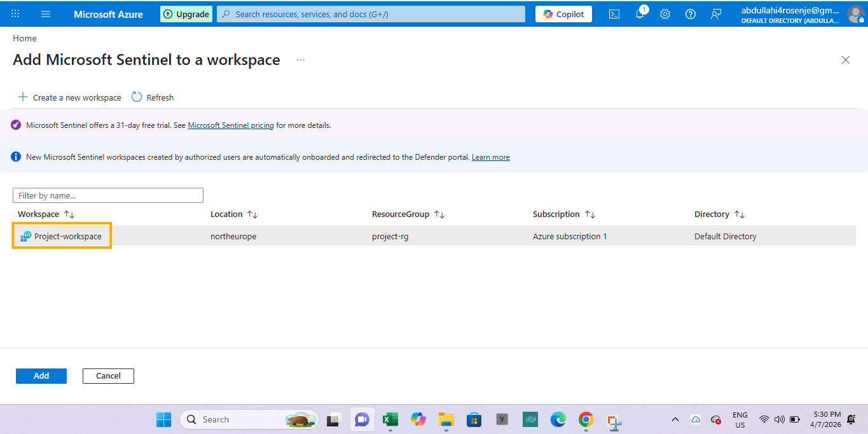
Task: Open the ellipsis menu beside page title
Action: click(x=301, y=60)
